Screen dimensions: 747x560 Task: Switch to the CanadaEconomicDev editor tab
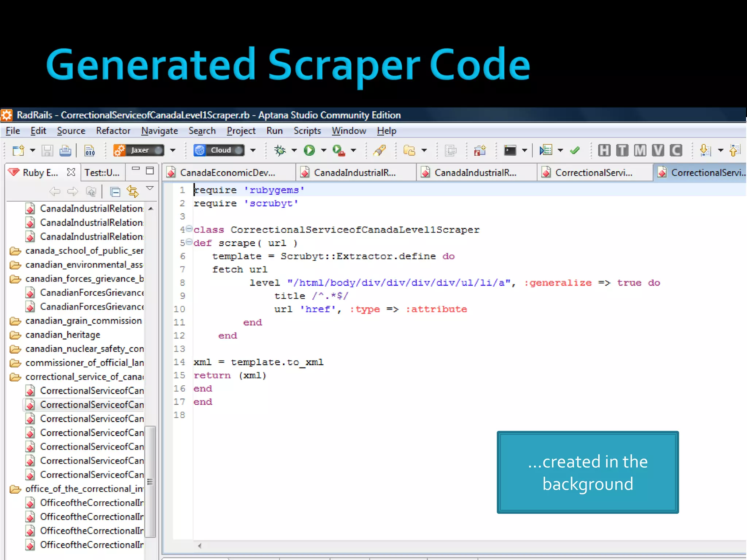point(227,172)
